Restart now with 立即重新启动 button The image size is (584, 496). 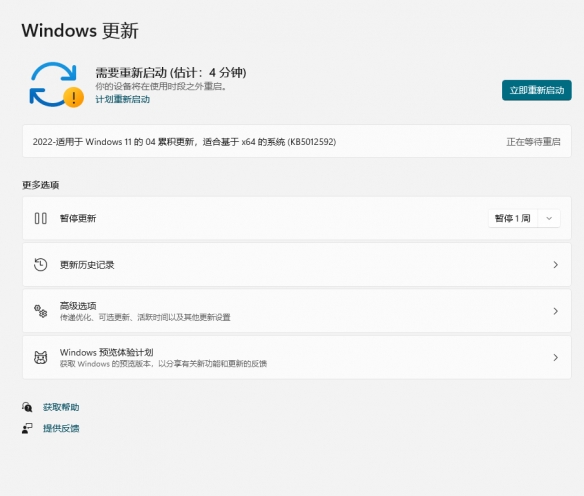pos(537,90)
